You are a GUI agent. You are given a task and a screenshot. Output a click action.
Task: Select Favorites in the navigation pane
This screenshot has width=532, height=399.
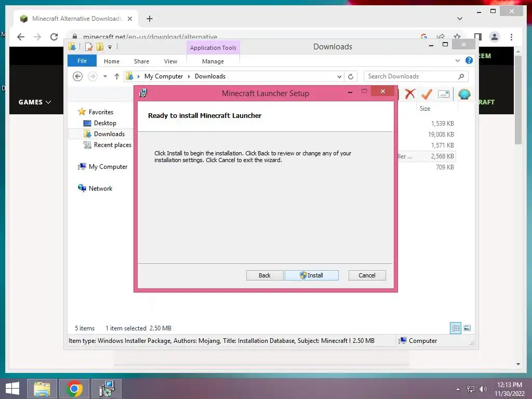101,112
